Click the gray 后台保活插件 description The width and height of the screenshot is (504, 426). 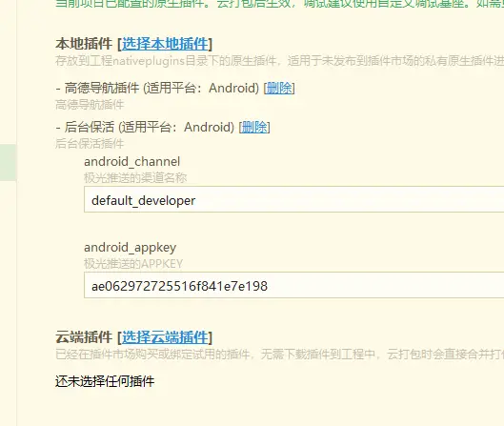tap(90, 143)
